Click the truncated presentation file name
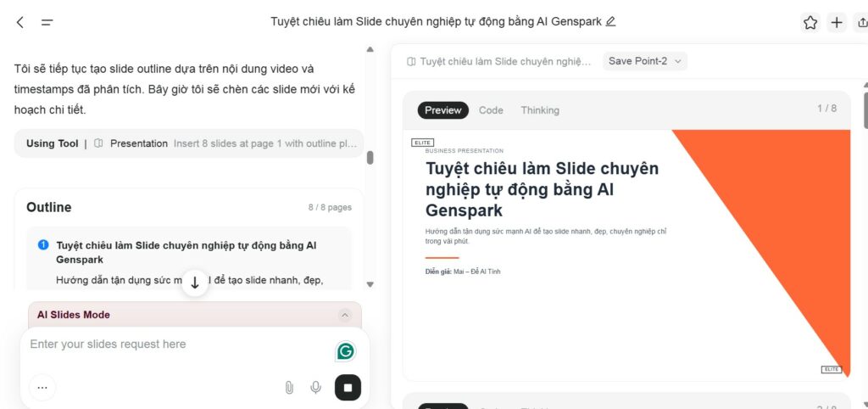This screenshot has height=409, width=868. [505, 61]
